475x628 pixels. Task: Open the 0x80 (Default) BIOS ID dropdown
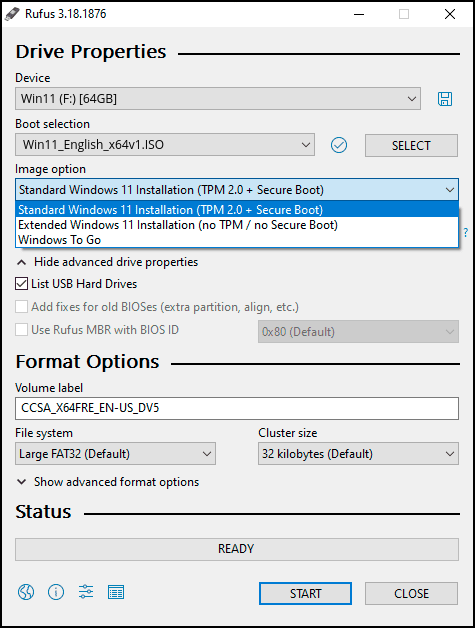[358, 332]
